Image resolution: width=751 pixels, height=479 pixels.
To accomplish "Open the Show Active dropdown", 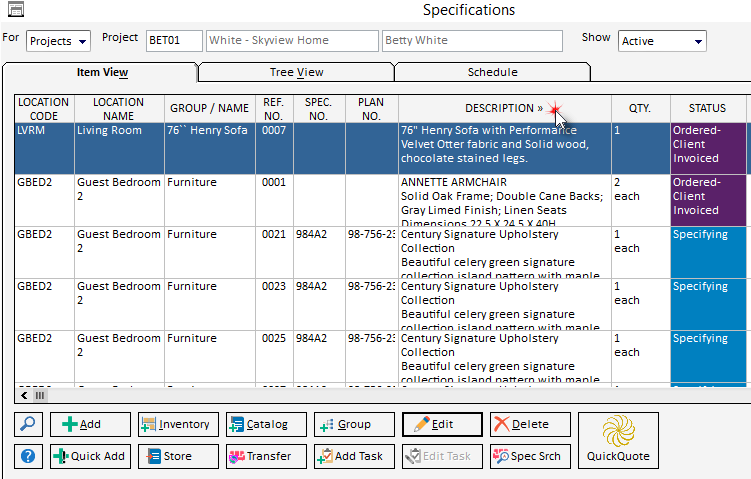I will pos(661,41).
